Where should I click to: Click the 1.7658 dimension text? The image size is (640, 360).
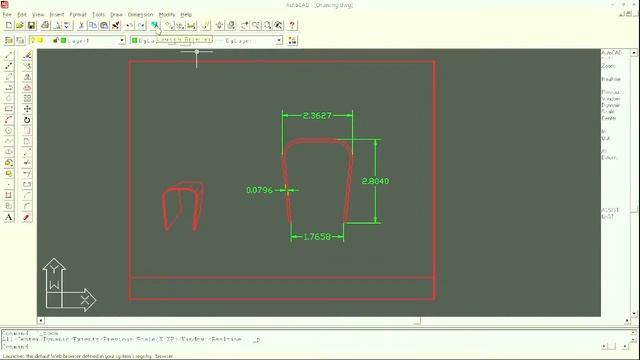(317, 237)
